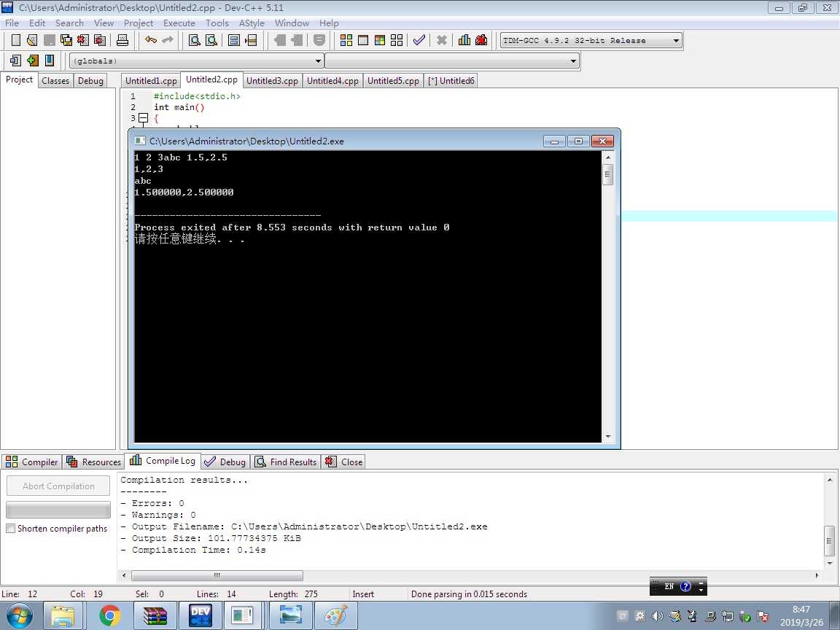
Task: Open the Tools menu
Action: click(x=217, y=23)
